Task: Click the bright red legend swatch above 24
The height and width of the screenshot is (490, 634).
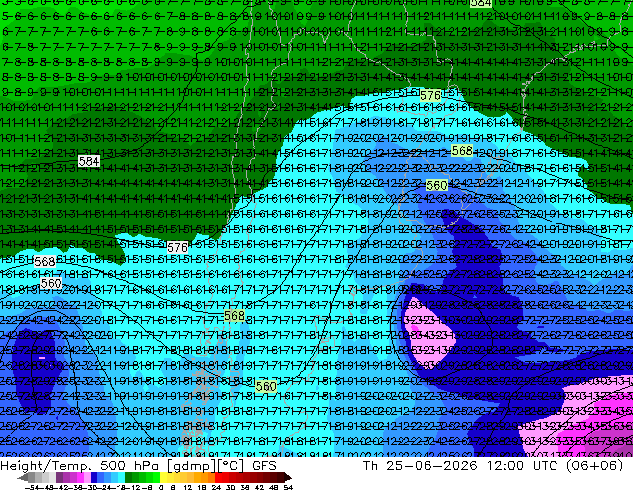Action: [x=218, y=477]
